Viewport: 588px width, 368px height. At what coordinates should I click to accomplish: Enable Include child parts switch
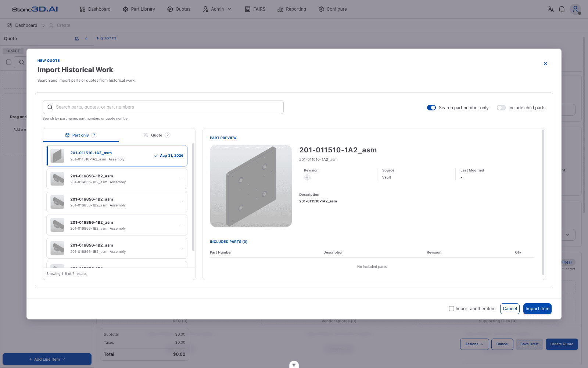[x=501, y=108]
